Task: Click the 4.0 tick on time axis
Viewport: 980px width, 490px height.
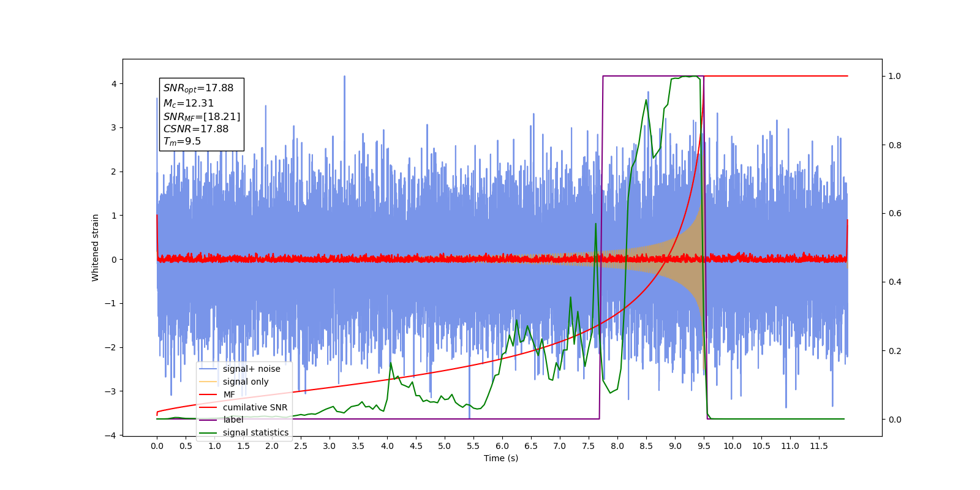Action: tap(387, 446)
